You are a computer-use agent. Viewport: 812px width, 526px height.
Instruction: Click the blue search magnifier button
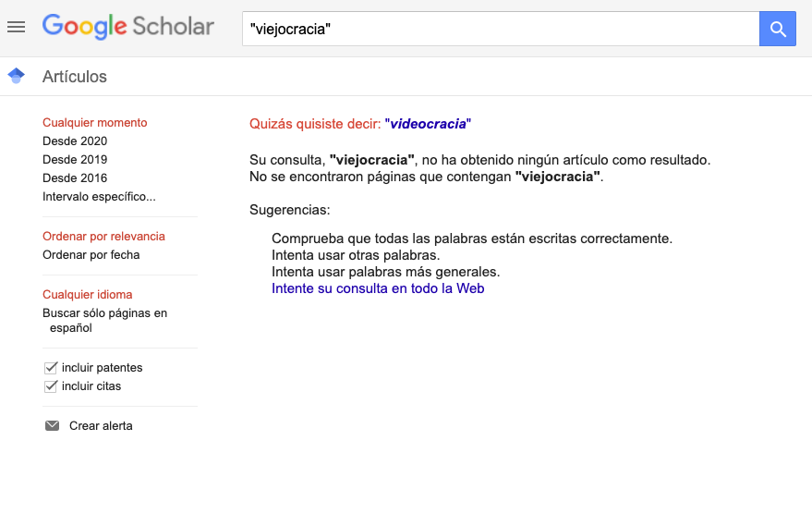(777, 29)
